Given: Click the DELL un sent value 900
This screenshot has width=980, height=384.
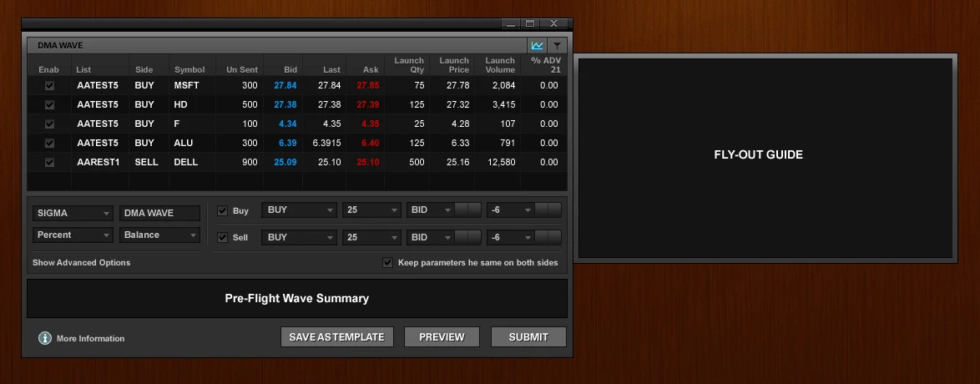Looking at the screenshot, I should click(250, 162).
